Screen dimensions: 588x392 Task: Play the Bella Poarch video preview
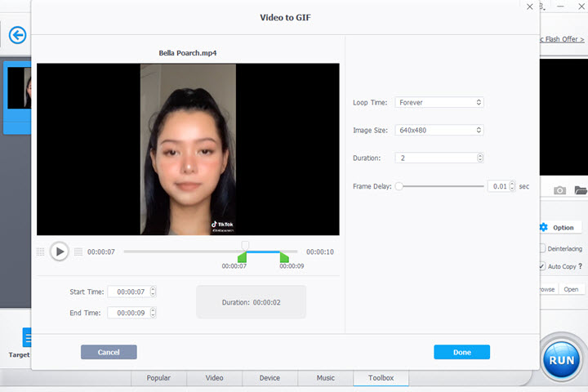coord(59,252)
